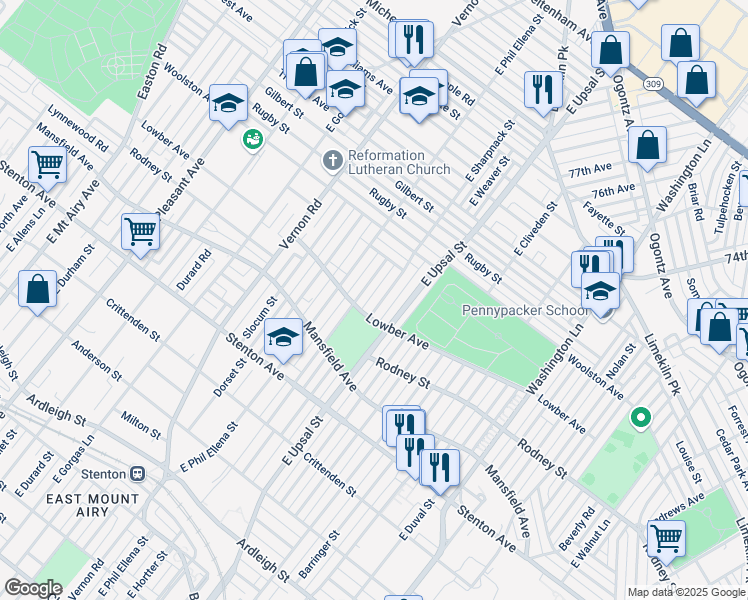Open the grocery cart marker on Pleasant Ave

(x=140, y=232)
